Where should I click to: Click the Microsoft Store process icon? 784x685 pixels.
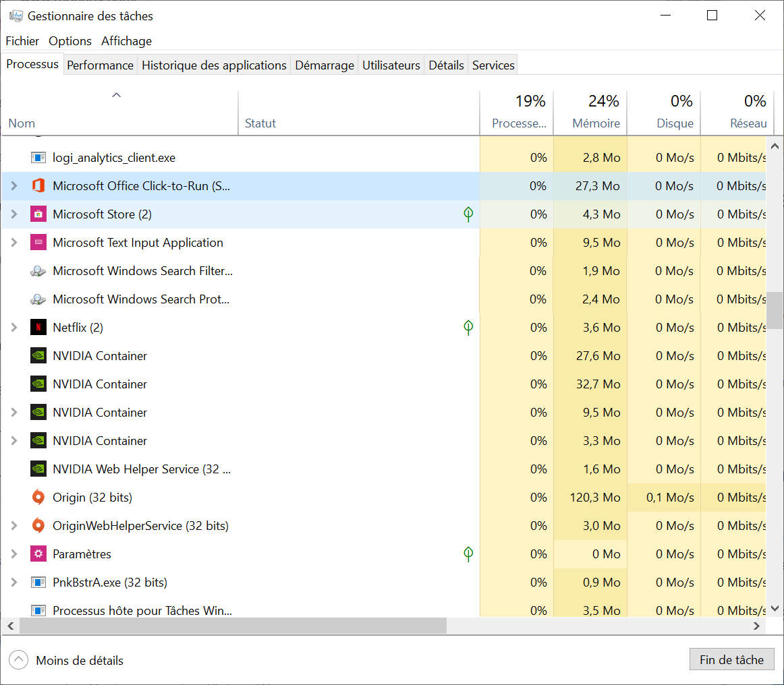coord(38,214)
